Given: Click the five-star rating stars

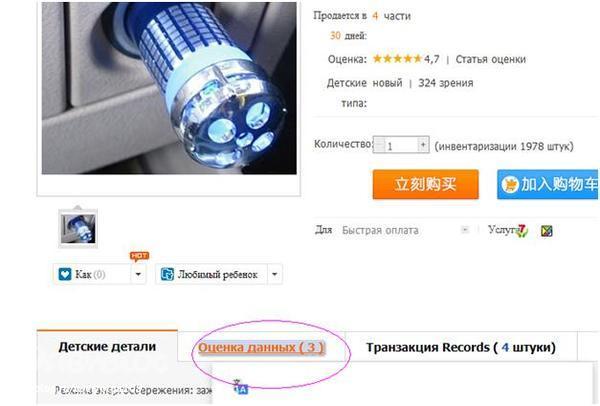Looking at the screenshot, I should point(397,59).
